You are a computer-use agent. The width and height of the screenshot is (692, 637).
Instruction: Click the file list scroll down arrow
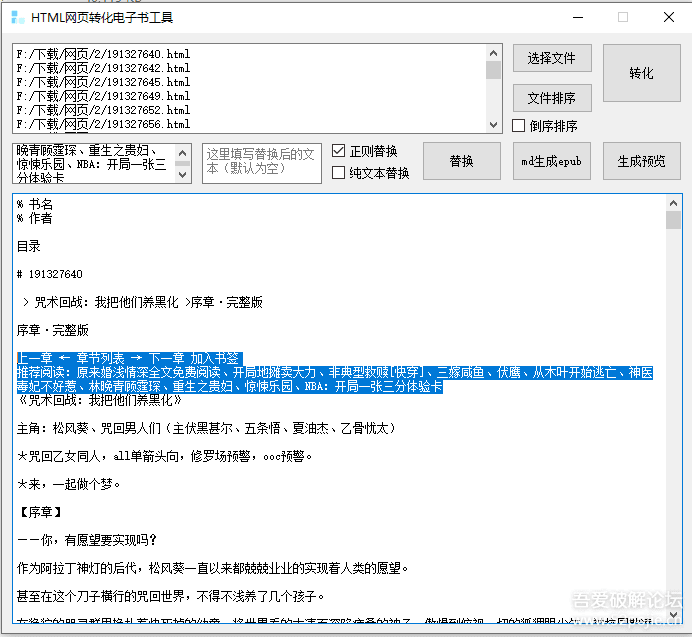click(493, 125)
